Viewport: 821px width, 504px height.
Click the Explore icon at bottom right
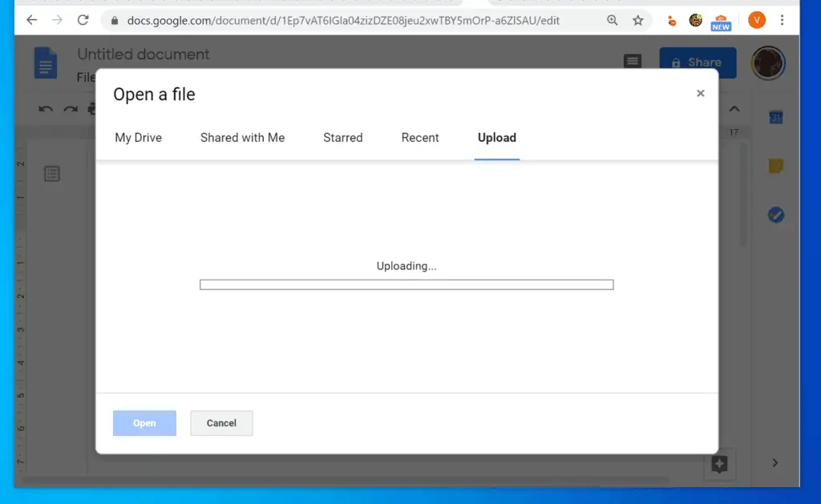click(x=719, y=463)
